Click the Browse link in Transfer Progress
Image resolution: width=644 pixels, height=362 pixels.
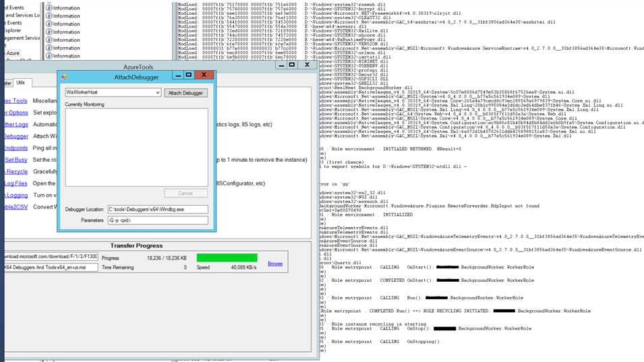pyautogui.click(x=274, y=264)
